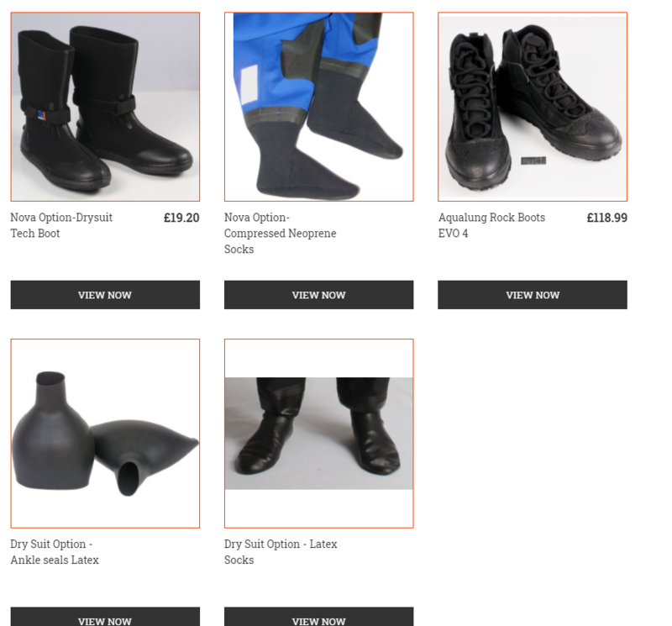Click the blue drysuit leg in the socks photo

(x=275, y=65)
